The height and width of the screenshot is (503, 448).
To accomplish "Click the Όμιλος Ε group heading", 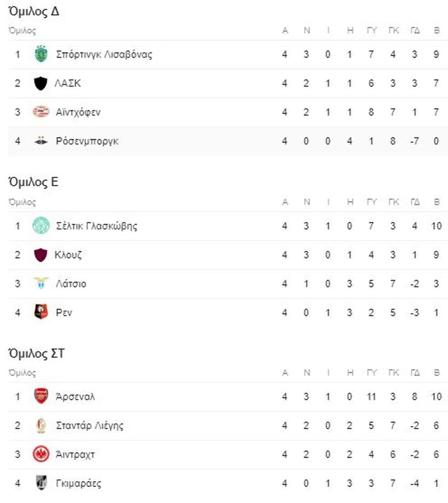I will click(34, 182).
